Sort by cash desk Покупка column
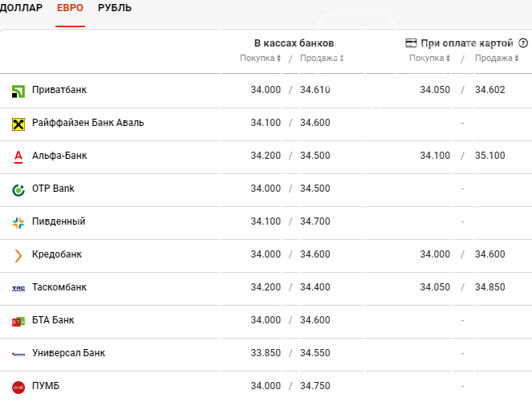Viewport: 532px width, 402px height. tap(260, 59)
